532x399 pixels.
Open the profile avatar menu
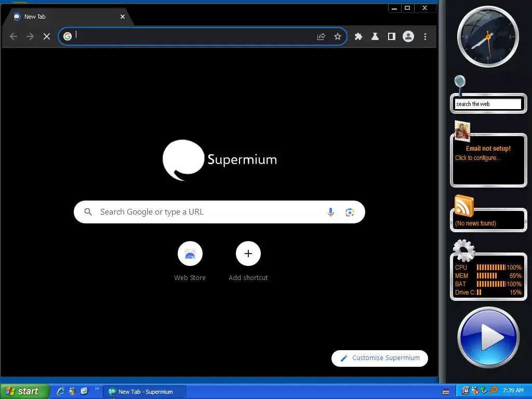pyautogui.click(x=408, y=36)
